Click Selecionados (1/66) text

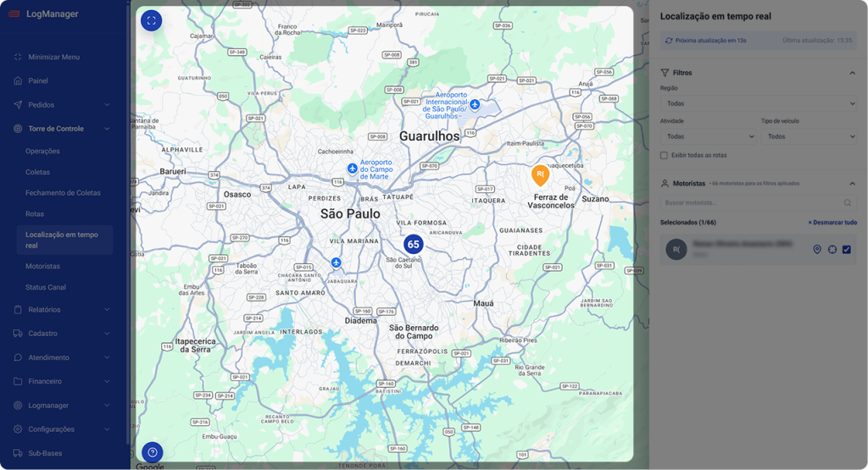tap(688, 222)
